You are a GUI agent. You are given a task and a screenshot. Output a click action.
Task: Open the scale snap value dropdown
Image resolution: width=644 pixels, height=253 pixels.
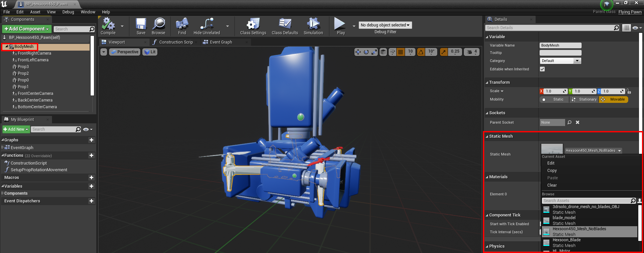click(455, 52)
